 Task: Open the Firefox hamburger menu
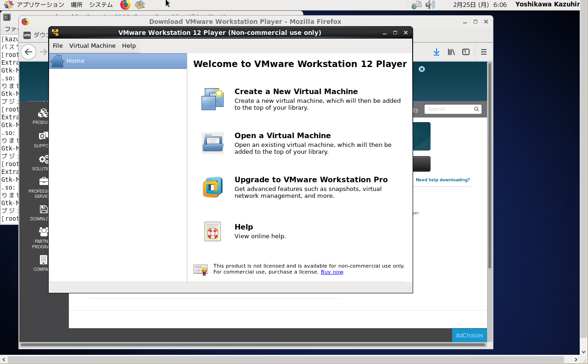coord(483,52)
